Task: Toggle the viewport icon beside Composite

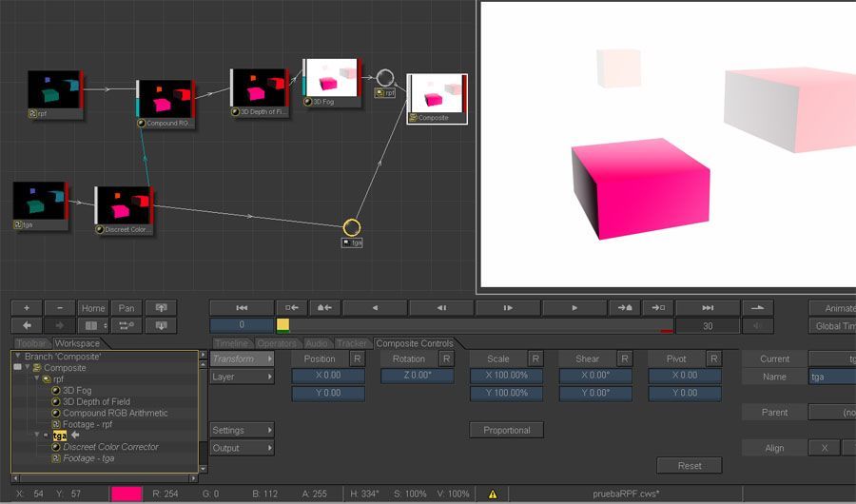Action: pos(17,367)
